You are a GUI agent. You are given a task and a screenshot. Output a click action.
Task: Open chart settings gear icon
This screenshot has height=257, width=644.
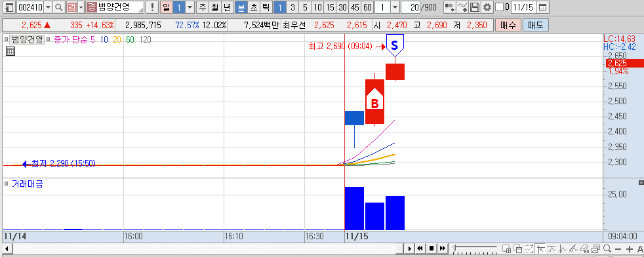click(487, 7)
